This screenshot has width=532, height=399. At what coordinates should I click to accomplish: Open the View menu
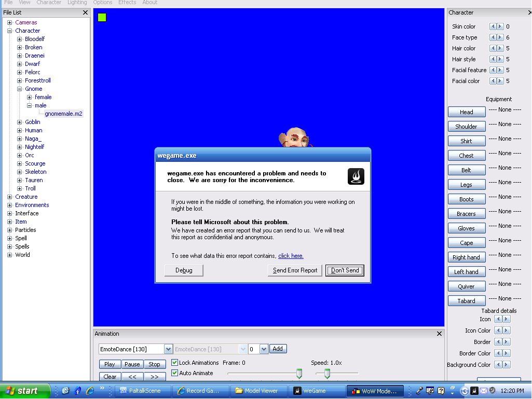(x=24, y=3)
